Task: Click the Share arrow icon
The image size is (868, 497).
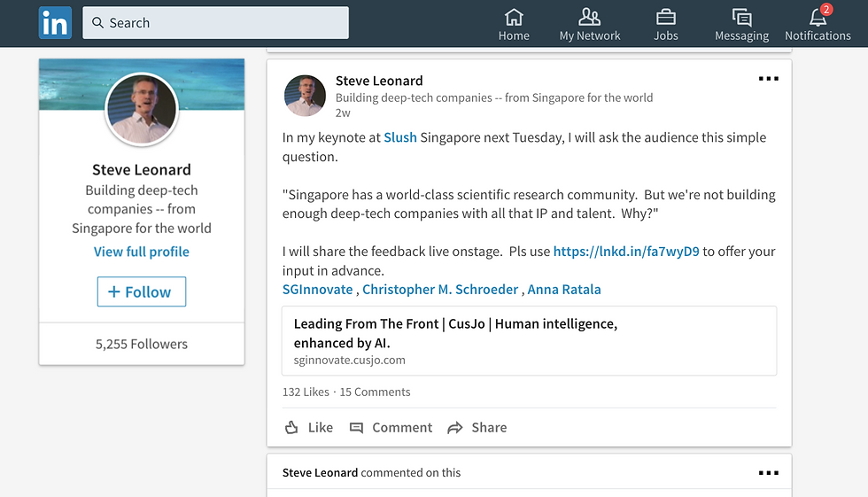Action: coord(455,428)
